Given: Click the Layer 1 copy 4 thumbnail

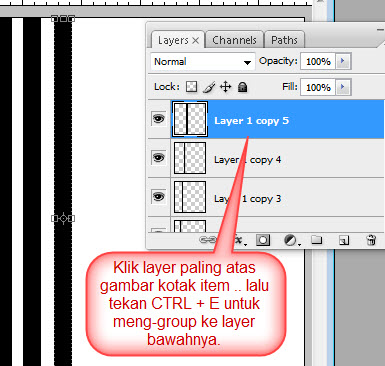Looking at the screenshot, I should (190, 158).
